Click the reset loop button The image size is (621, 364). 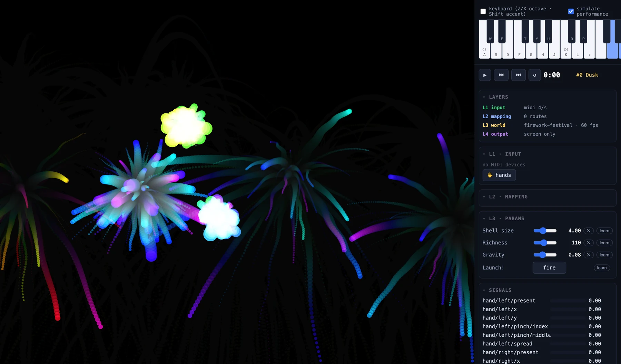534,75
